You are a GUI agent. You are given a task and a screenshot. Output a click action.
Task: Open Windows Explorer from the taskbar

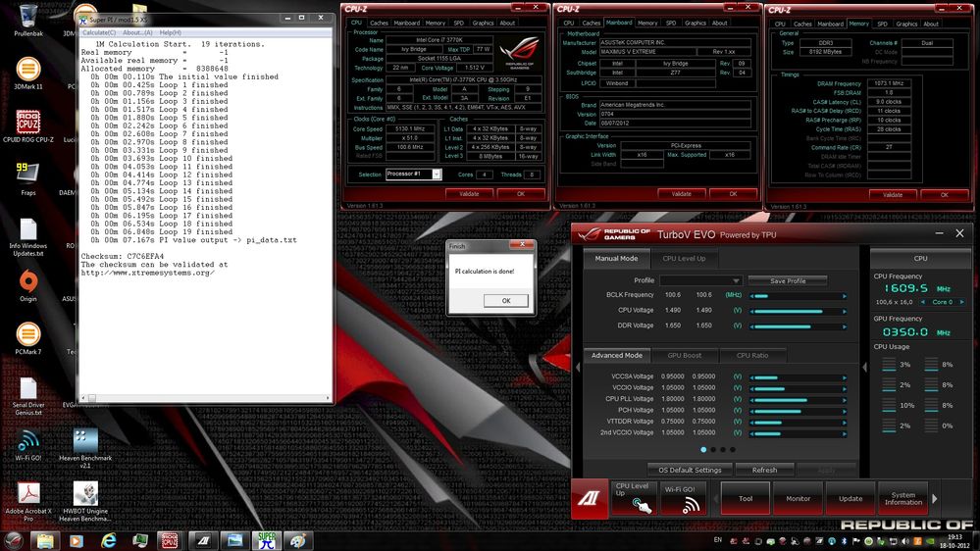45,541
